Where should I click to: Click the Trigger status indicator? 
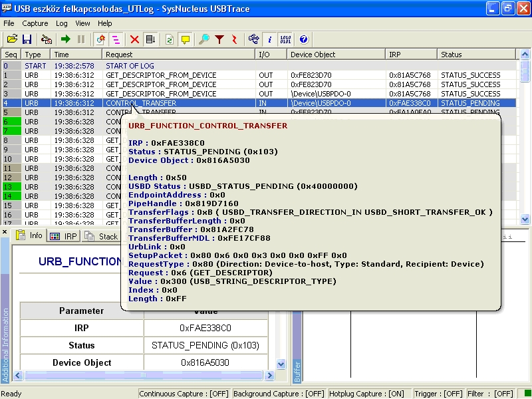[438, 394]
